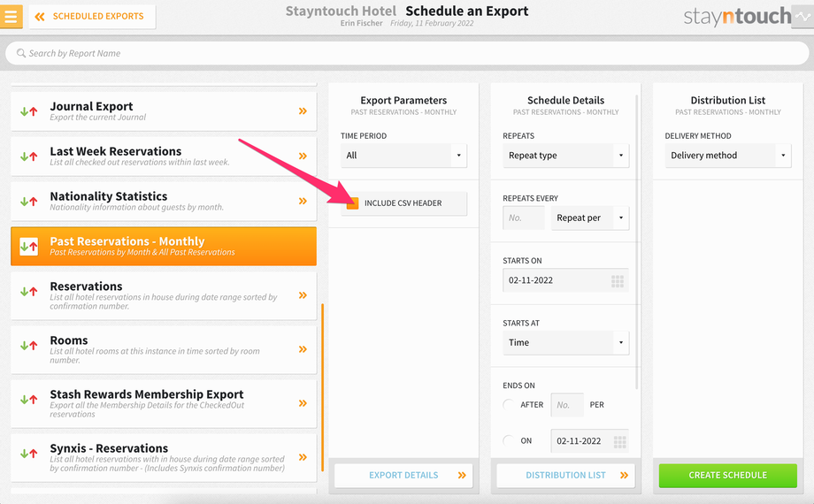Click the report list orange scrollbar
Image resolution: width=814 pixels, height=504 pixels.
[x=322, y=387]
